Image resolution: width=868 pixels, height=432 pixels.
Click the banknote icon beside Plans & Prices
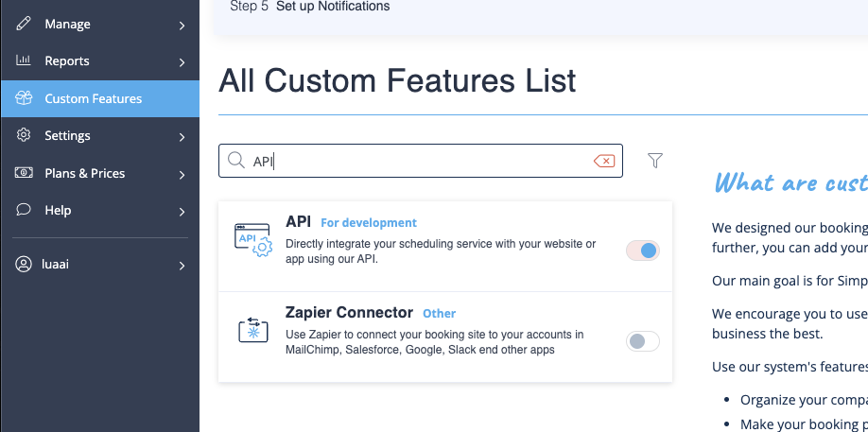click(24, 173)
